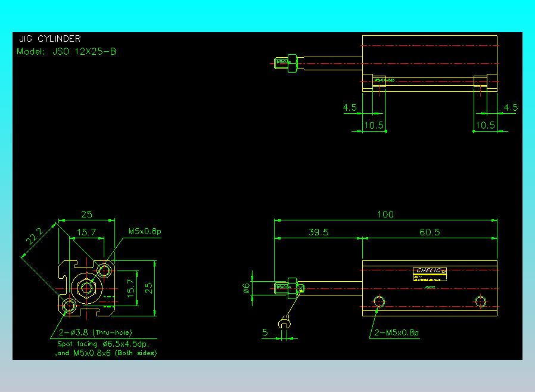The image size is (535, 392).
Task: Click the lower-left mounting hole in end view
Action: coord(69,306)
